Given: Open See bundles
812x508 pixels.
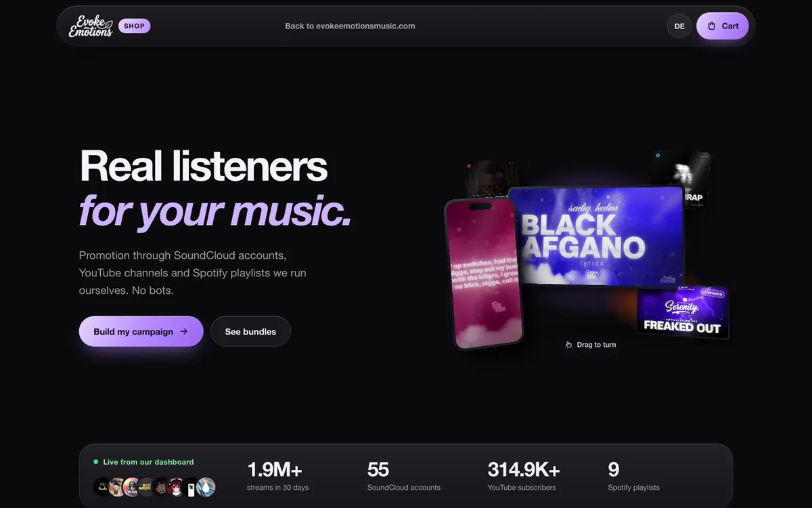Looking at the screenshot, I should pos(250,331).
